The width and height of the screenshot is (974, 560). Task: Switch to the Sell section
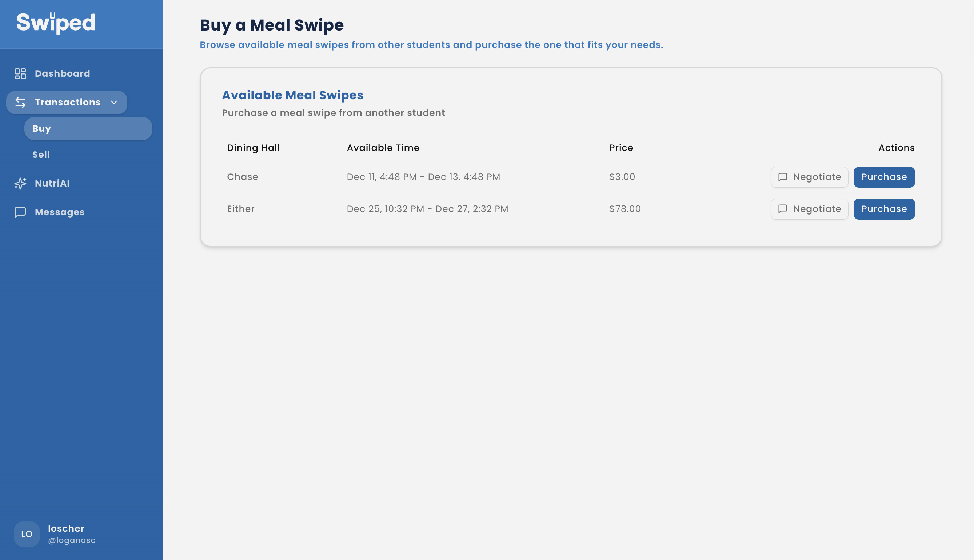pos(40,154)
